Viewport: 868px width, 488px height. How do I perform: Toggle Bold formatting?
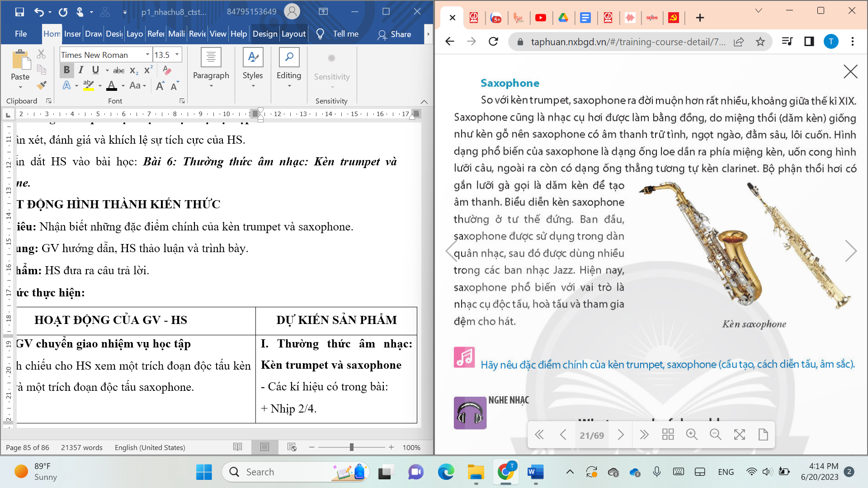(66, 70)
